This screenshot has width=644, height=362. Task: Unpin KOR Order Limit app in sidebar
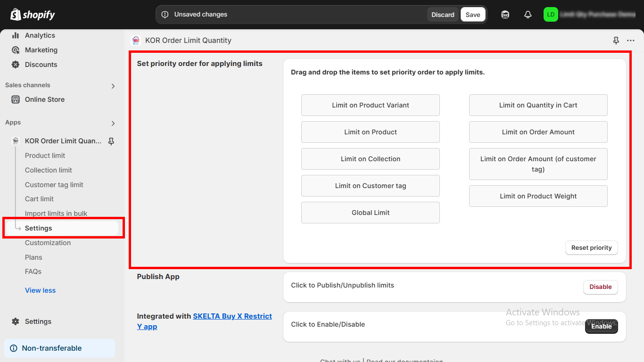(111, 141)
